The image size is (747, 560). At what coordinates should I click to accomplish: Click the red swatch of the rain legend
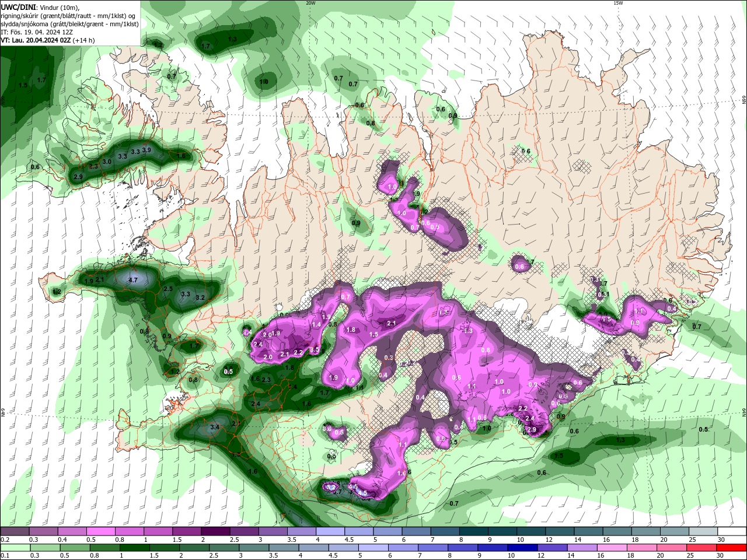[x=732, y=548]
